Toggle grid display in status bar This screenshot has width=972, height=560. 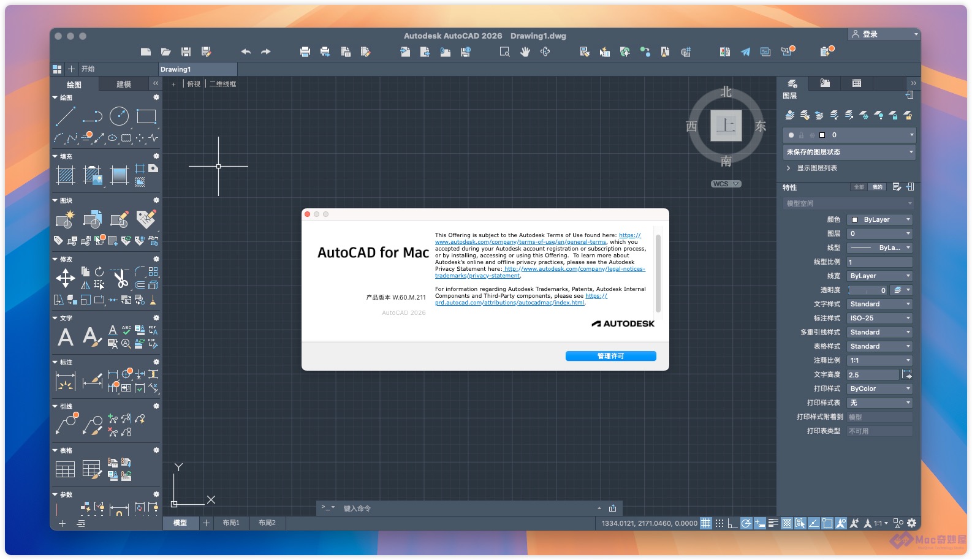(x=706, y=523)
